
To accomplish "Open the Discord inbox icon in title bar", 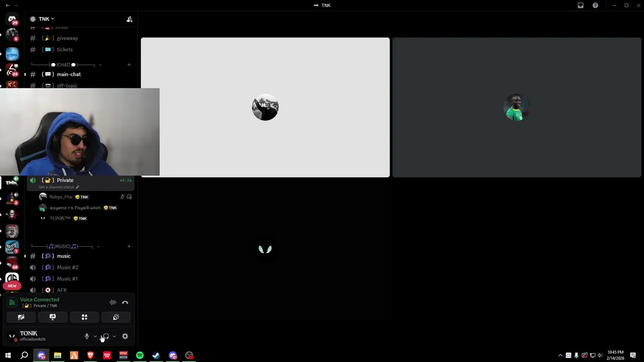I will (x=581, y=6).
